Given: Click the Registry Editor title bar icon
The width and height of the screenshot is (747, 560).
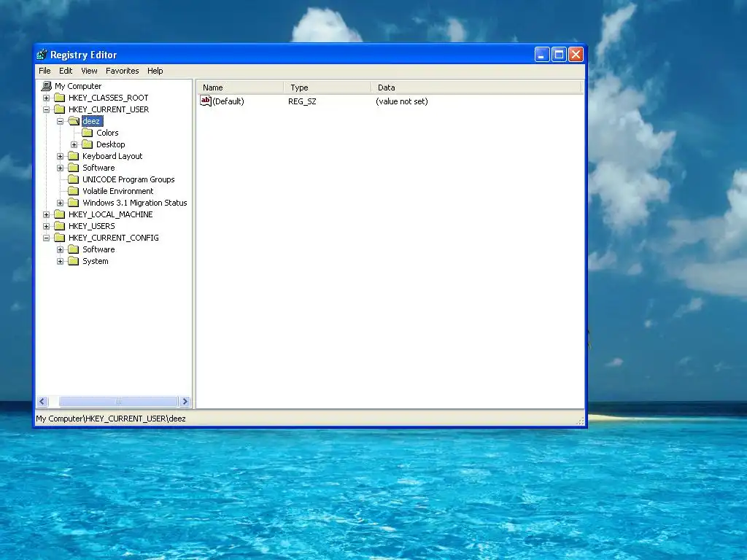Looking at the screenshot, I should pyautogui.click(x=42, y=55).
